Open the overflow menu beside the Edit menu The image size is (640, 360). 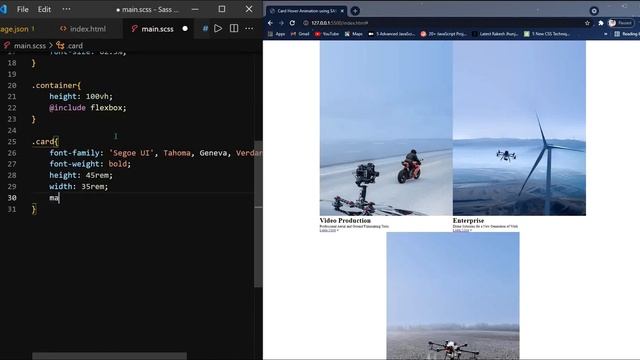pos(66,9)
